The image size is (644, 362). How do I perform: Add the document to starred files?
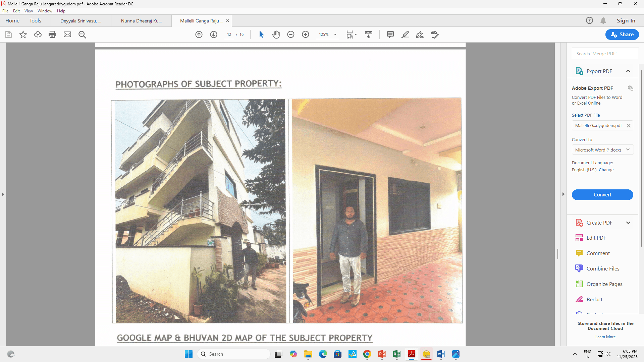pos(23,35)
